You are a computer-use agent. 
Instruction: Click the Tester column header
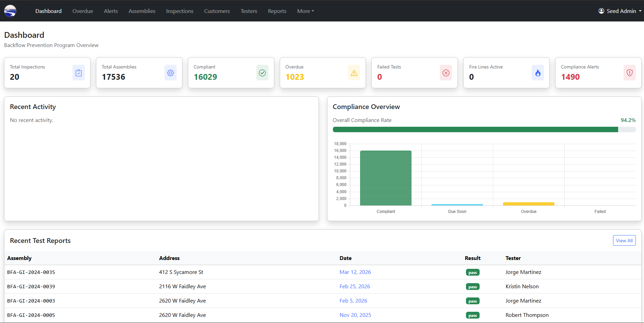coord(513,258)
